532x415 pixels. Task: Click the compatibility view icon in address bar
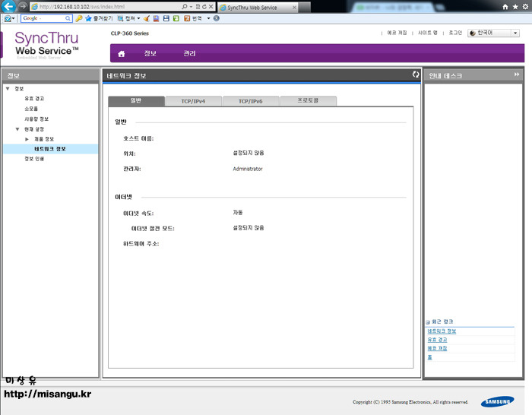coord(198,6)
